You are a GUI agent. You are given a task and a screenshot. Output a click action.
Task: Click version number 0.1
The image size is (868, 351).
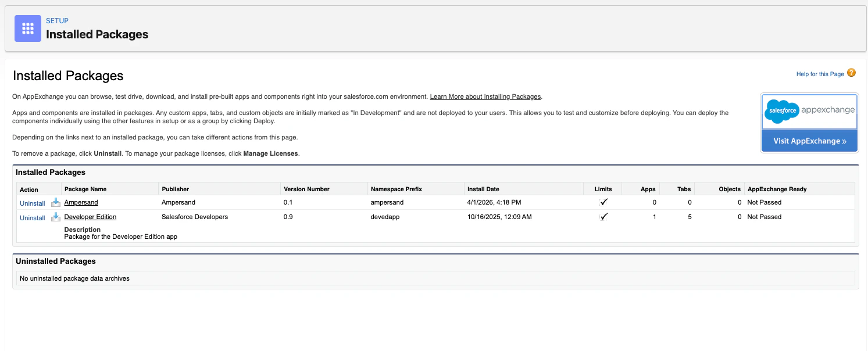[x=288, y=202]
